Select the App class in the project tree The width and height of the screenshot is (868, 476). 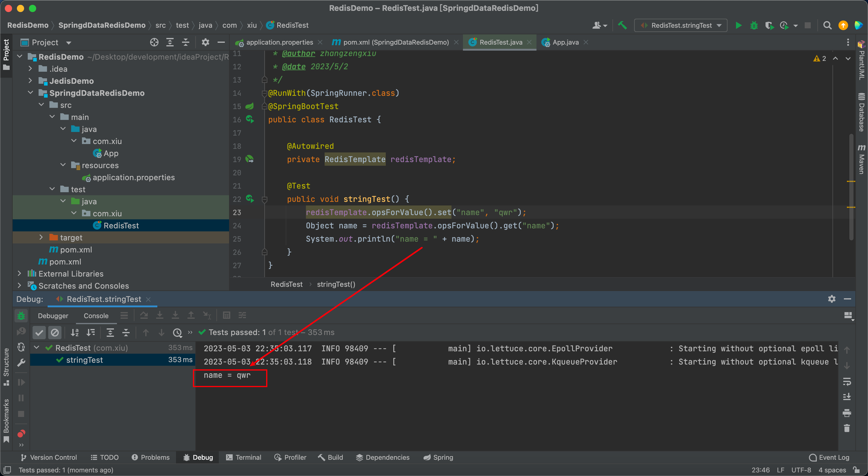(x=111, y=153)
